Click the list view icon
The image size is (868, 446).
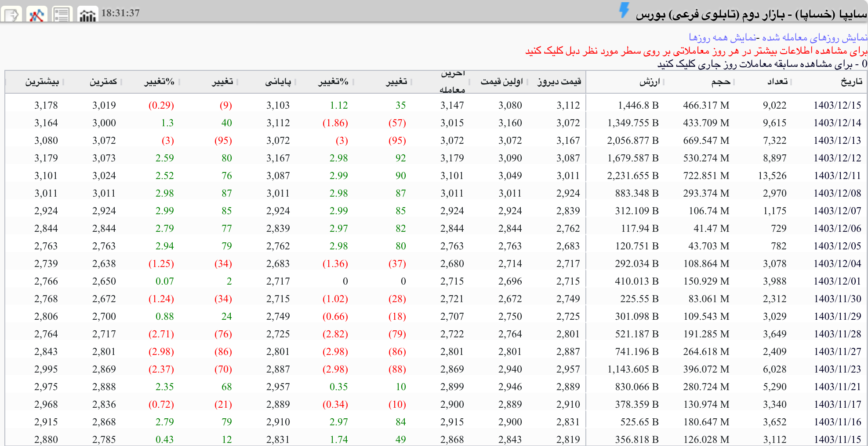point(62,15)
